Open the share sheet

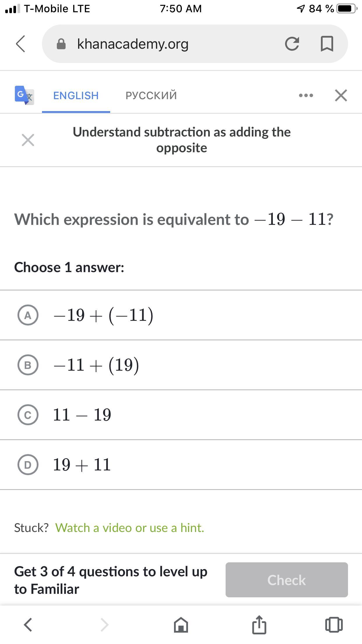(x=259, y=625)
